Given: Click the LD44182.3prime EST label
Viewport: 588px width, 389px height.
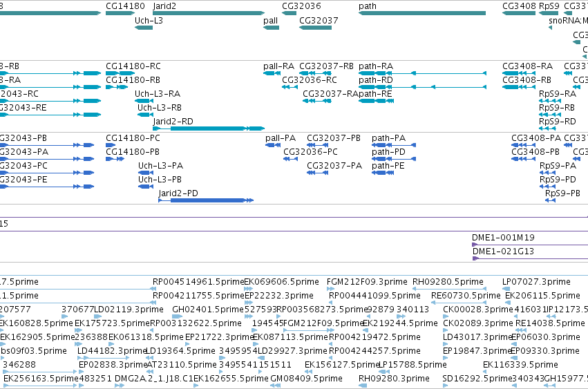Looking at the screenshot, I should click(111, 351).
